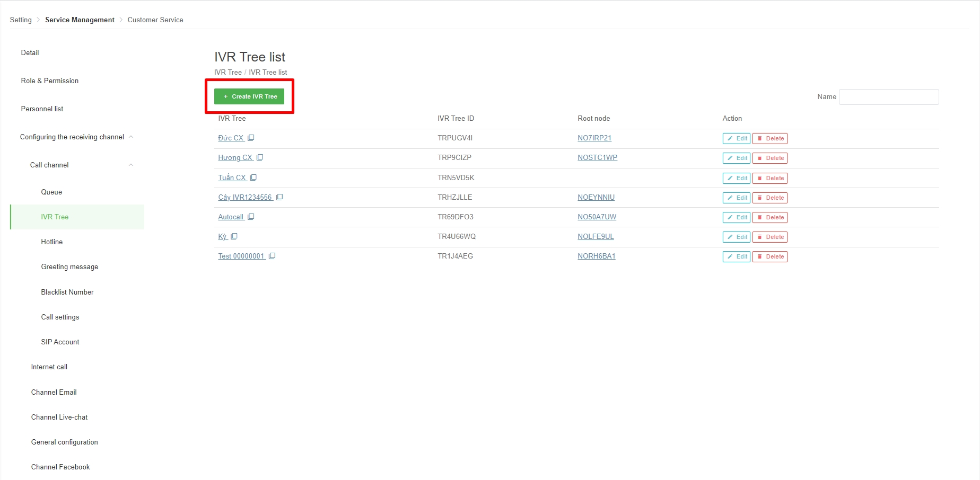Open the Queue menu item

(51, 192)
